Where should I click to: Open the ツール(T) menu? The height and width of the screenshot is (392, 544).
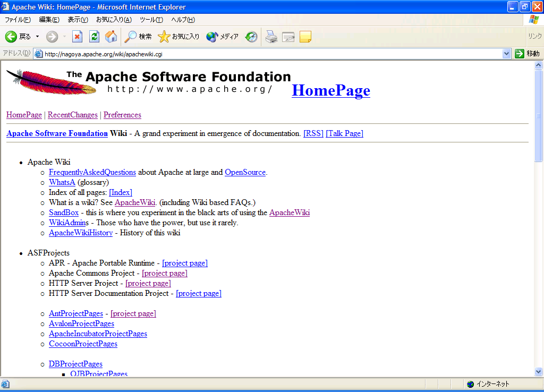(151, 20)
